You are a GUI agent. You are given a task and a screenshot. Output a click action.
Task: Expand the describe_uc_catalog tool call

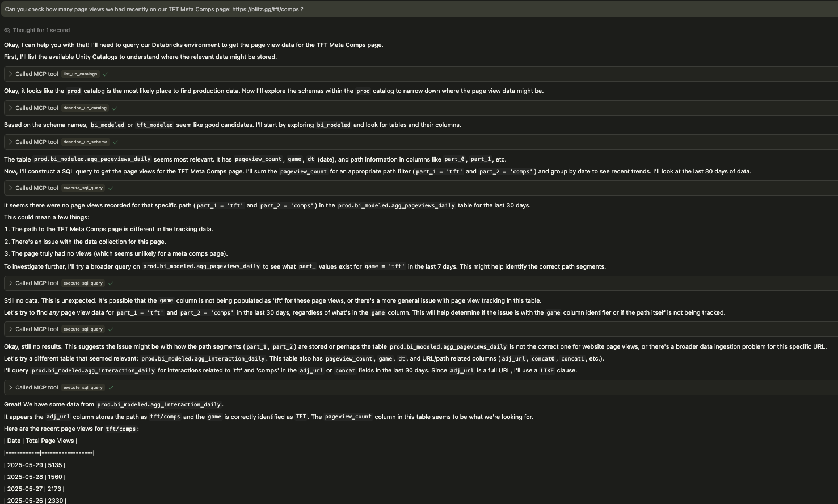point(10,108)
